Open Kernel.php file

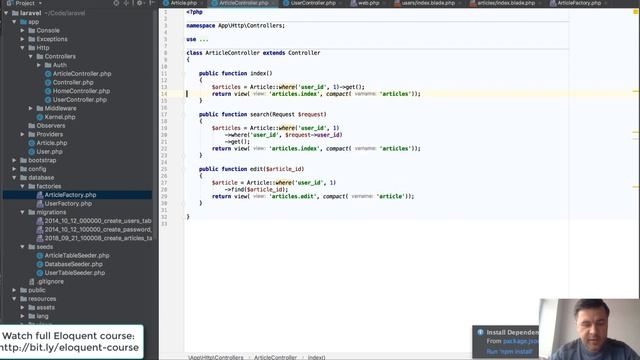point(60,117)
